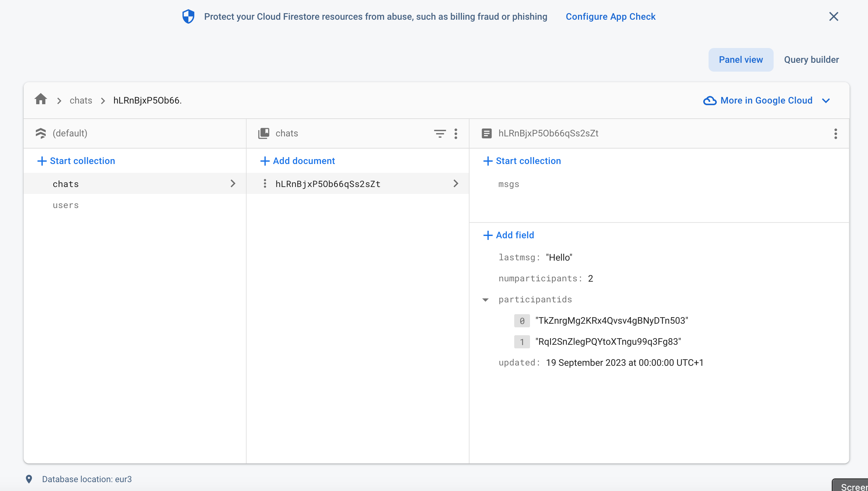Add field to the document
This screenshot has width=868, height=491.
pyautogui.click(x=508, y=235)
